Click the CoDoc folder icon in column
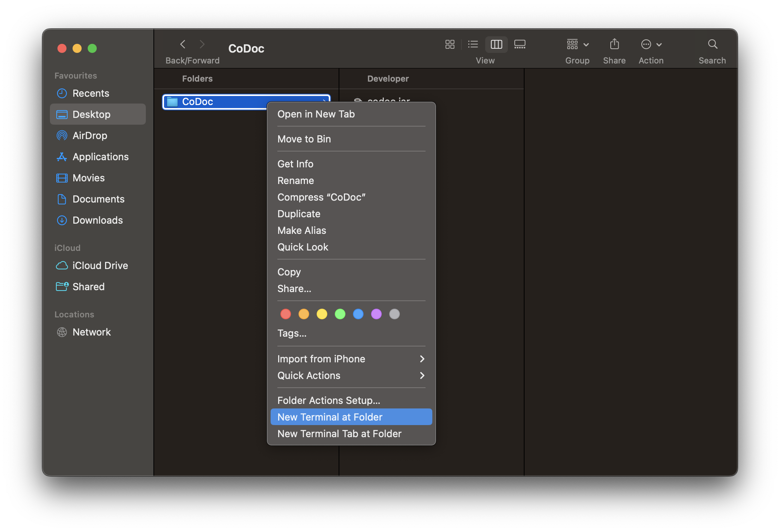Viewport: 780px width, 532px height. pos(172,102)
